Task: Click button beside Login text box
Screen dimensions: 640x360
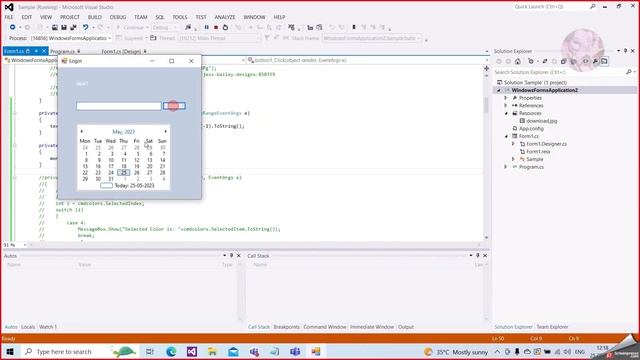Action: pyautogui.click(x=174, y=106)
